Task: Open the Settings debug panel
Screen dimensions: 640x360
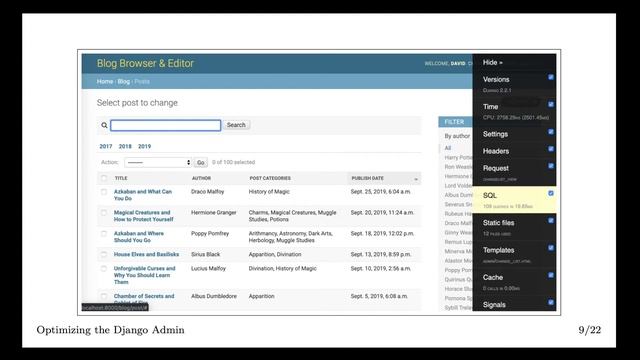Action: (495, 134)
